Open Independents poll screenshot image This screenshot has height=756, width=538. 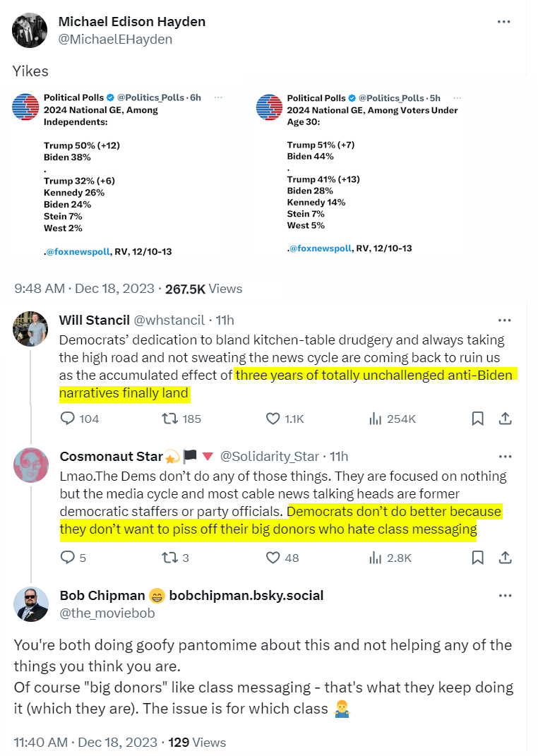(x=120, y=175)
